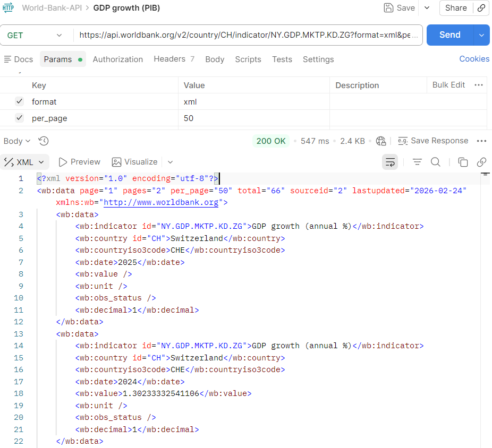Image resolution: width=492 pixels, height=448 pixels.
Task: Open the response filter icon
Action: [417, 162]
